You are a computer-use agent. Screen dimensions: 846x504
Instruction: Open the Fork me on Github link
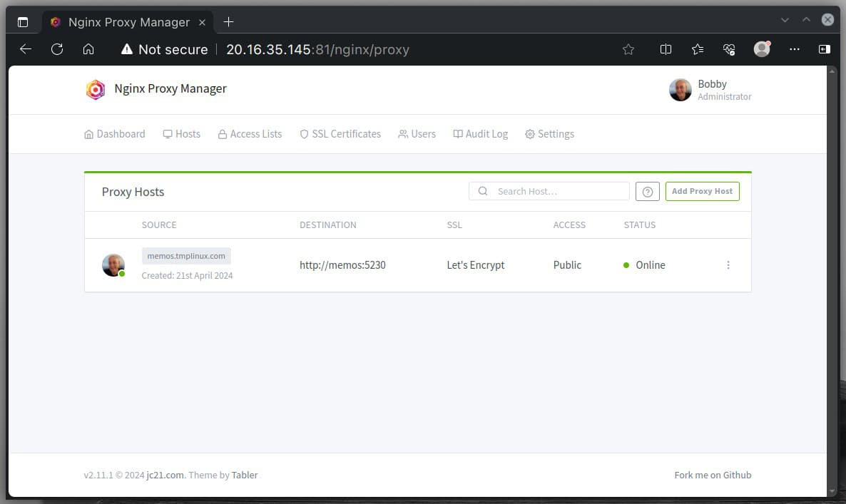click(713, 475)
